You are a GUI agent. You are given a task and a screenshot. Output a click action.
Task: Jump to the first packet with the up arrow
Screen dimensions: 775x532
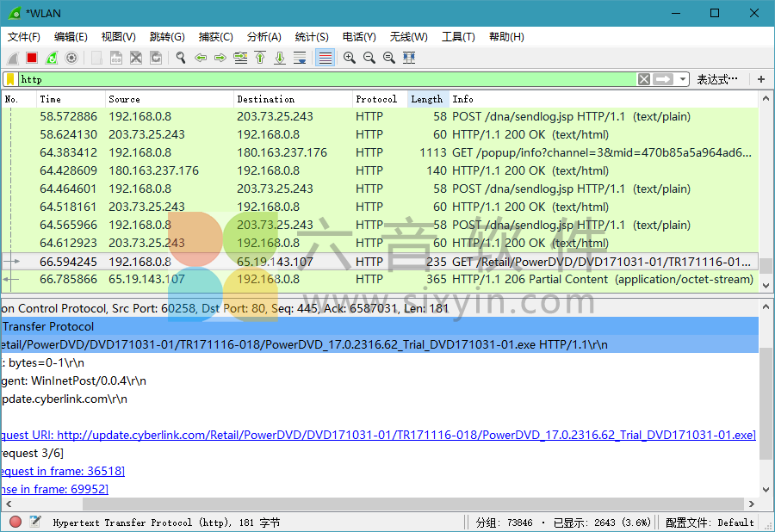[x=261, y=57]
